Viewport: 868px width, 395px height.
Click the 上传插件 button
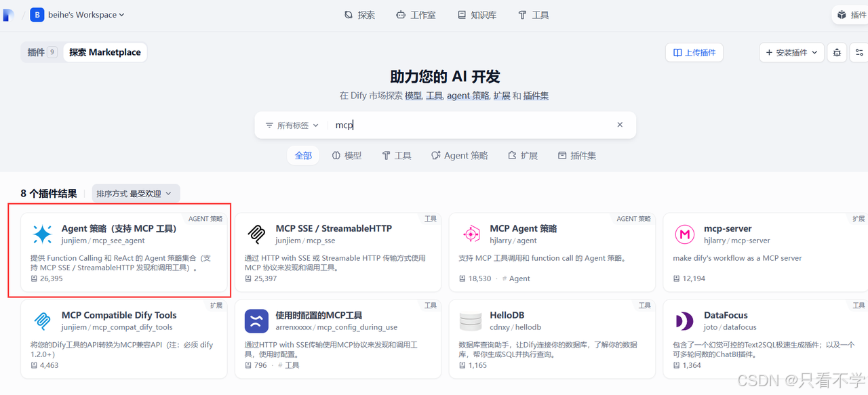pos(694,52)
